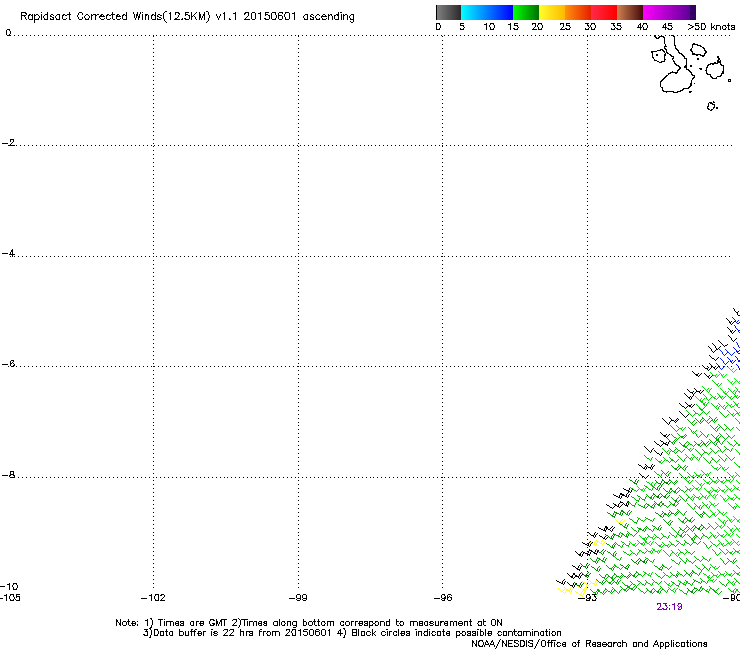This screenshot has width=740, height=650.
Task: Click the '-4' latitude axis label
Action: click(x=8, y=253)
